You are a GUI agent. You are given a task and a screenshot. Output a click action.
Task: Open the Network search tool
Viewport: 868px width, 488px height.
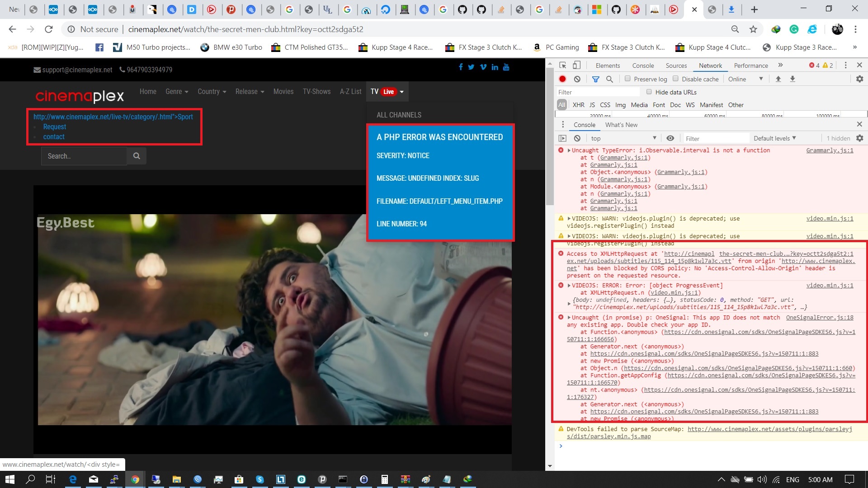[609, 79]
